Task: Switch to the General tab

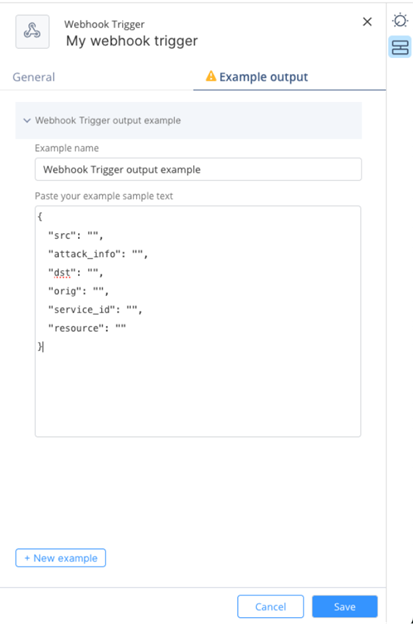Action: (34, 77)
